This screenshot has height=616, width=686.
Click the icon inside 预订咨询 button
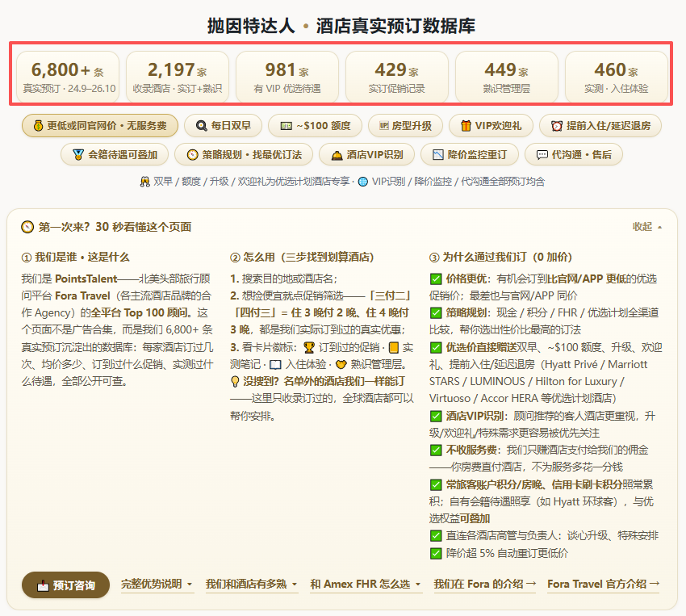pyautogui.click(x=43, y=585)
